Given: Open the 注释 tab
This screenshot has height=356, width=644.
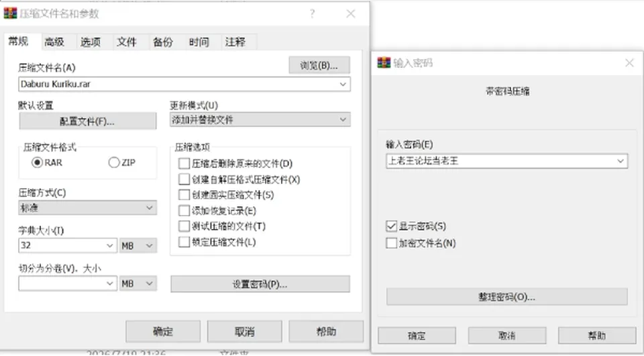Looking at the screenshot, I should [x=235, y=42].
